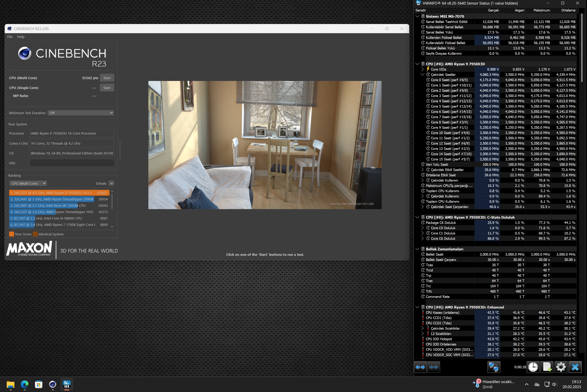Screen dimensions: 587x392
Task: Collapse the Çekirdek Saatler clock list
Action: tap(422, 75)
